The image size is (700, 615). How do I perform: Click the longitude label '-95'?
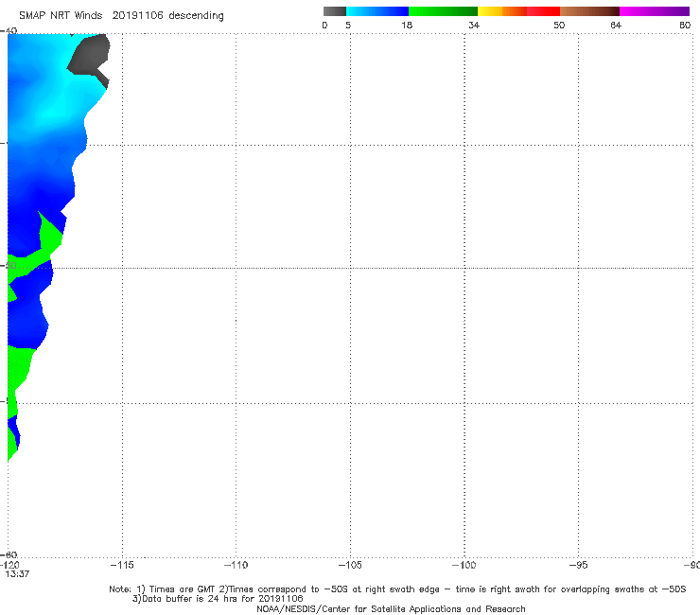(579, 565)
